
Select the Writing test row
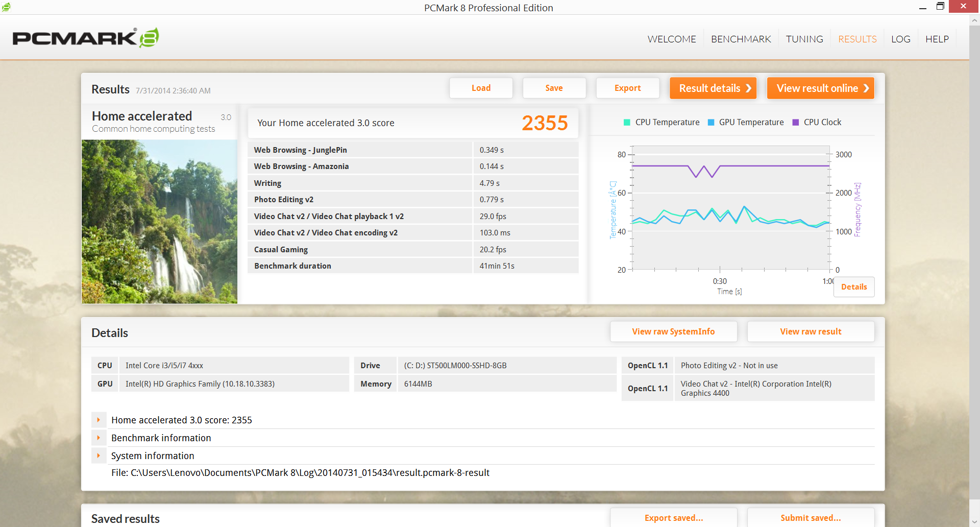click(413, 183)
